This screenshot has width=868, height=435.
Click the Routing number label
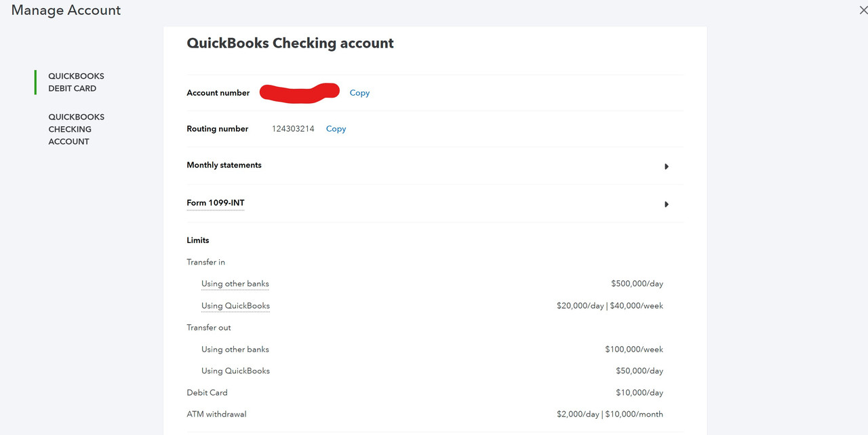[x=218, y=129]
